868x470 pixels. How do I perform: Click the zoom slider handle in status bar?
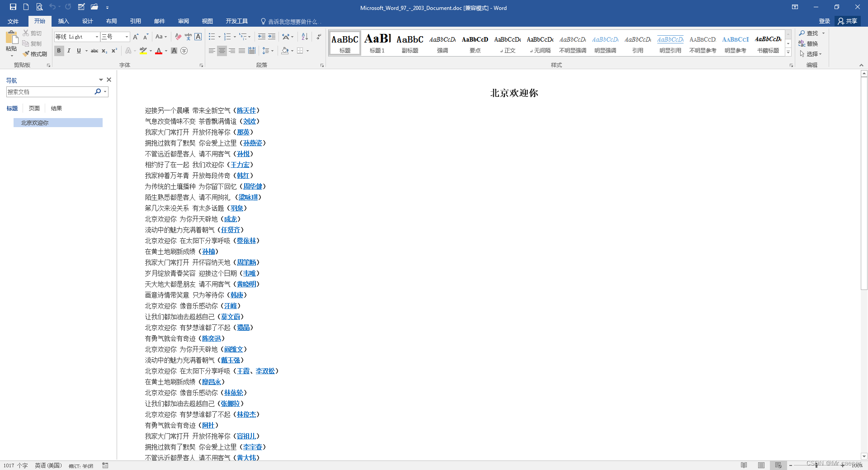click(x=816, y=465)
